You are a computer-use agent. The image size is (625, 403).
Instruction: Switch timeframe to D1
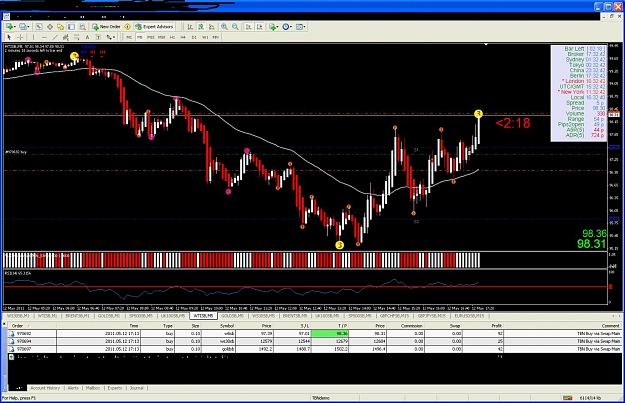pyautogui.click(x=194, y=37)
